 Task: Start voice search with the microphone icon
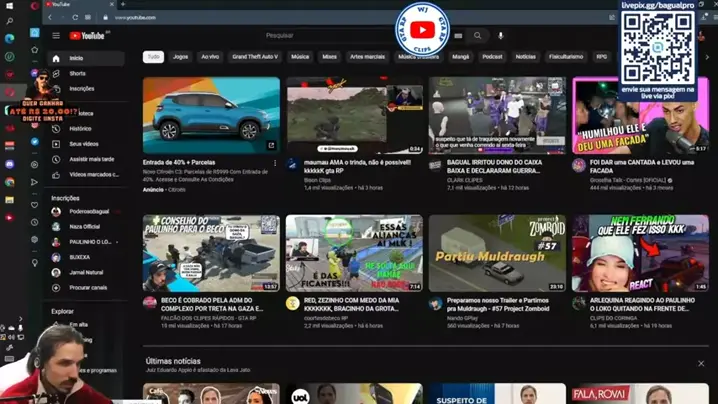point(501,36)
